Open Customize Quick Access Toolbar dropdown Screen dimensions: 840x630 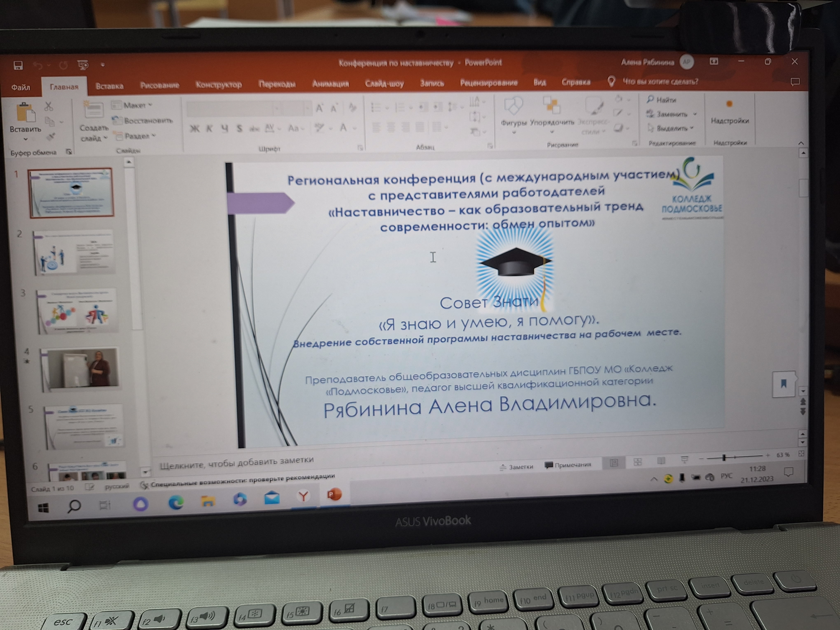tap(103, 65)
